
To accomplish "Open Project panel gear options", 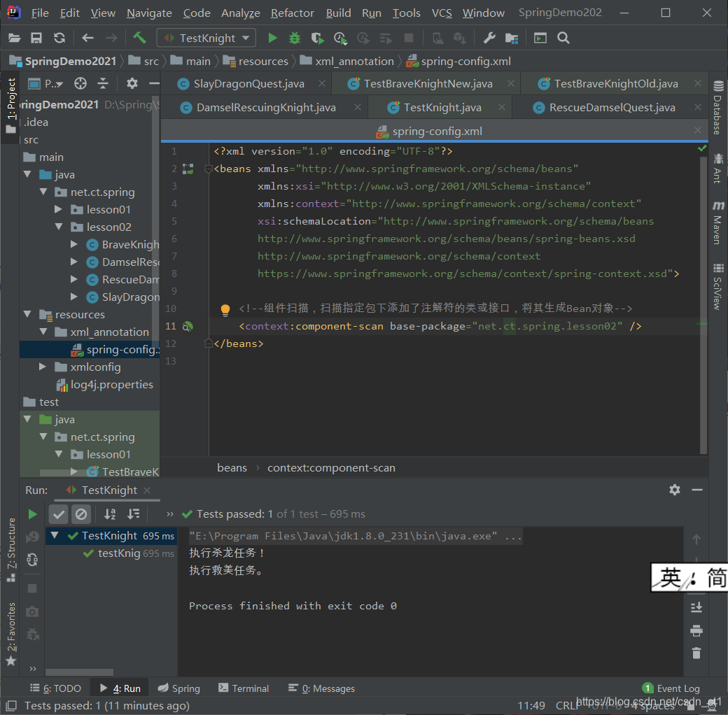I will point(132,83).
